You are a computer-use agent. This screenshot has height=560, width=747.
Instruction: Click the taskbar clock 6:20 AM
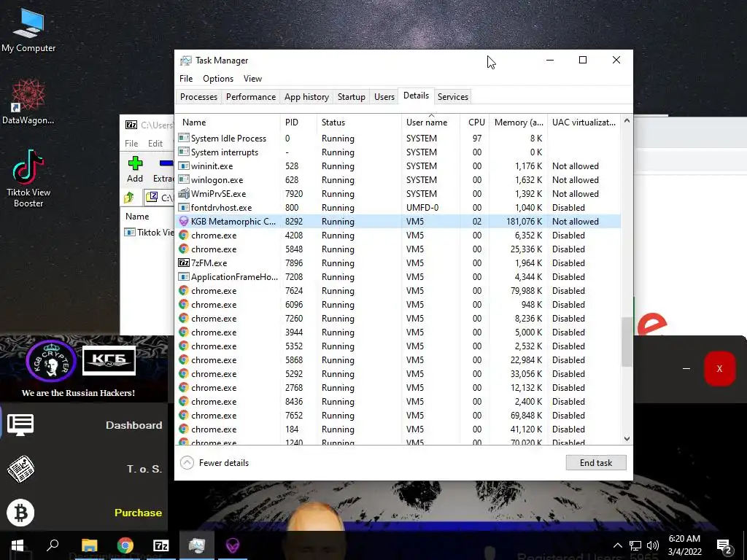coord(684,539)
